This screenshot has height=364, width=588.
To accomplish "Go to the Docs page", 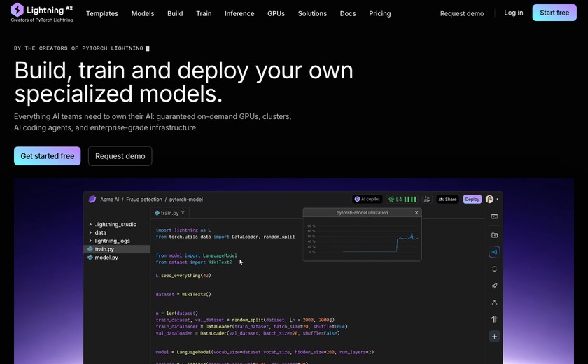I will (x=348, y=13).
